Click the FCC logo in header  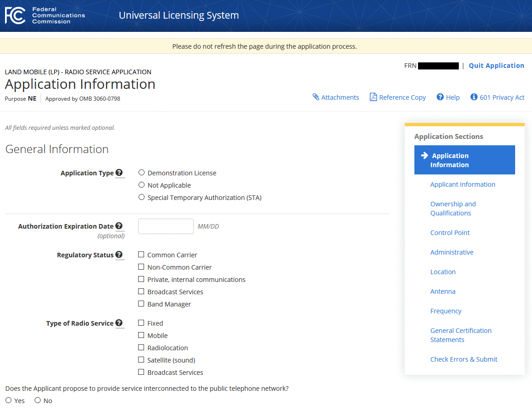[15, 15]
